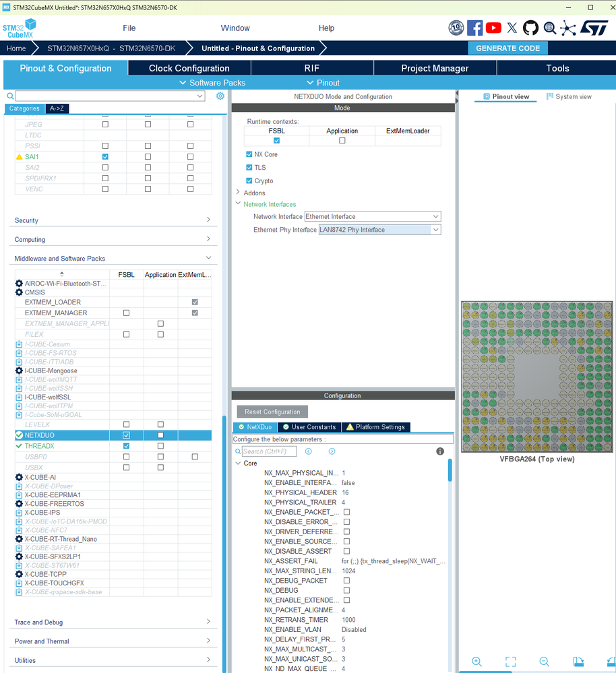Switch to Project Manager tab
The height and width of the screenshot is (673, 616).
coord(435,68)
